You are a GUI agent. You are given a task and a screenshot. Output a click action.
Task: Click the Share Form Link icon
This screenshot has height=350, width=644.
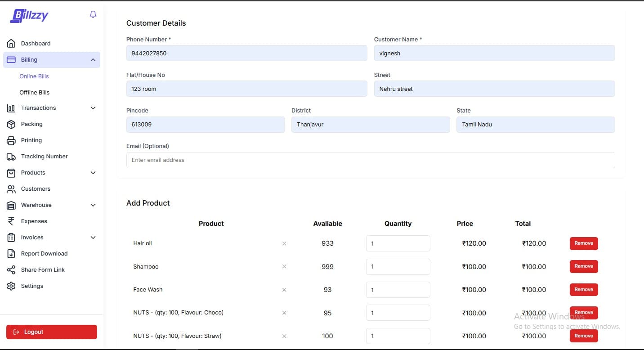(11, 270)
